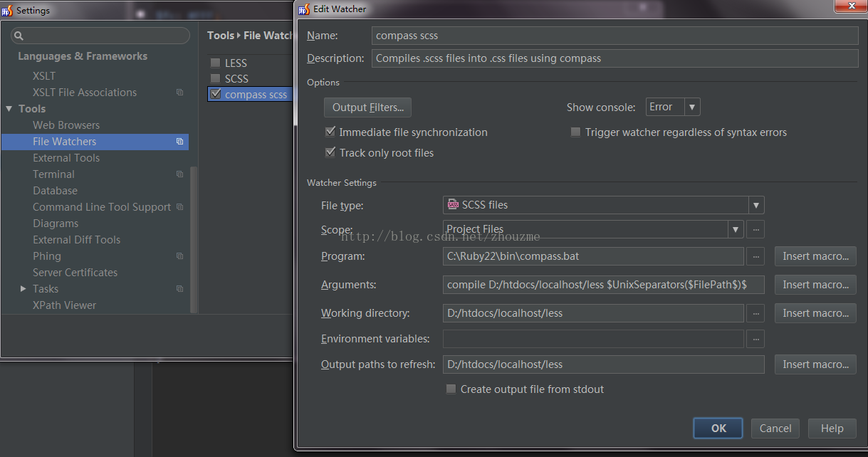Click project-level icon beside File Watchers
Viewport: 868px width, 457px height.
tap(179, 142)
